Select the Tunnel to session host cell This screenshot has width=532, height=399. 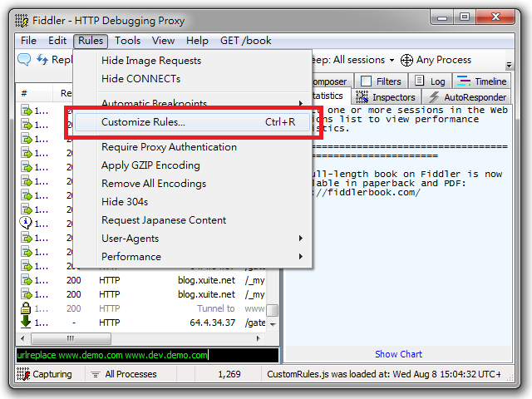tap(216, 308)
